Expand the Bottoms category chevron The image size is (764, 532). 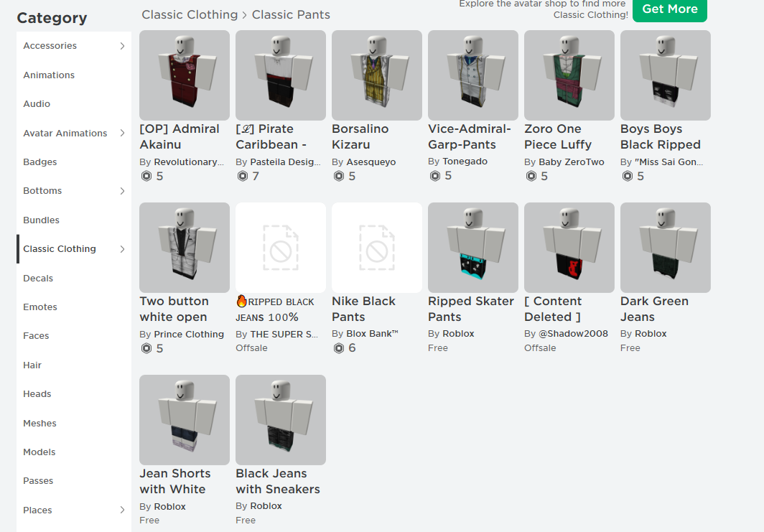tap(122, 191)
